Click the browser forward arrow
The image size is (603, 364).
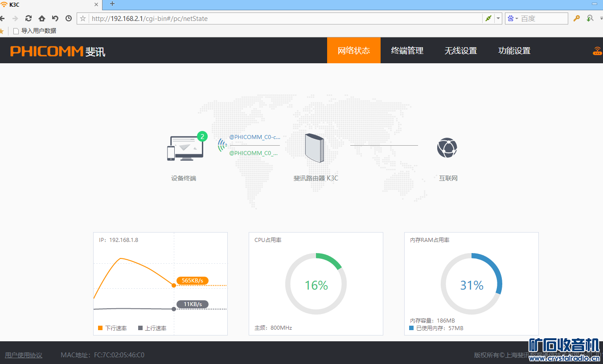pos(15,18)
